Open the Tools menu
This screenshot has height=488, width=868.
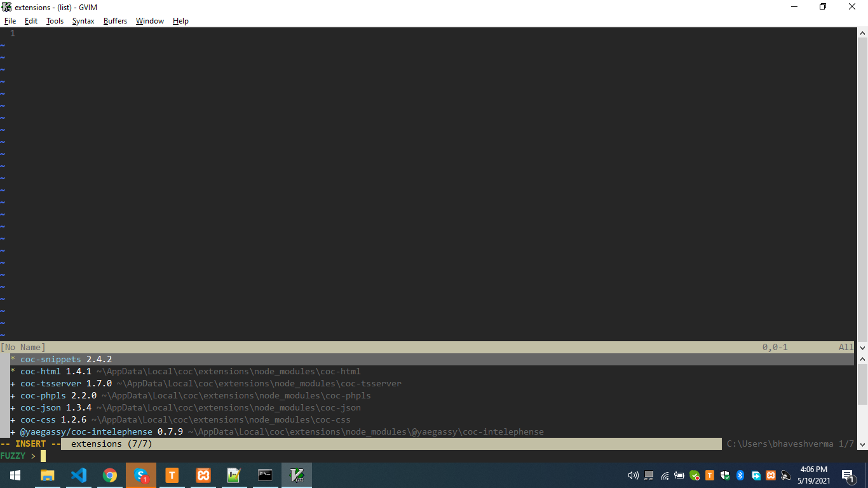point(55,21)
